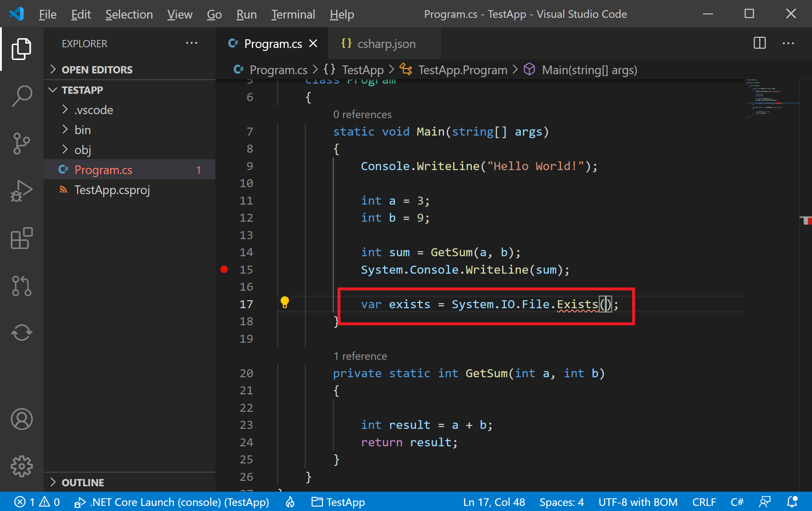Expand the OPEN EDITORS section
Screen dimensions: 812x511
[x=97, y=69]
